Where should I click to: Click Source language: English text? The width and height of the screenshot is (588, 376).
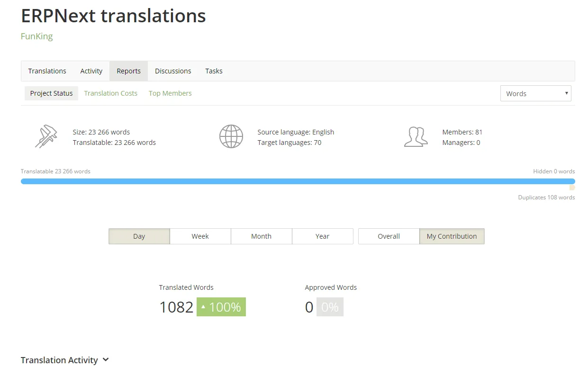(296, 132)
